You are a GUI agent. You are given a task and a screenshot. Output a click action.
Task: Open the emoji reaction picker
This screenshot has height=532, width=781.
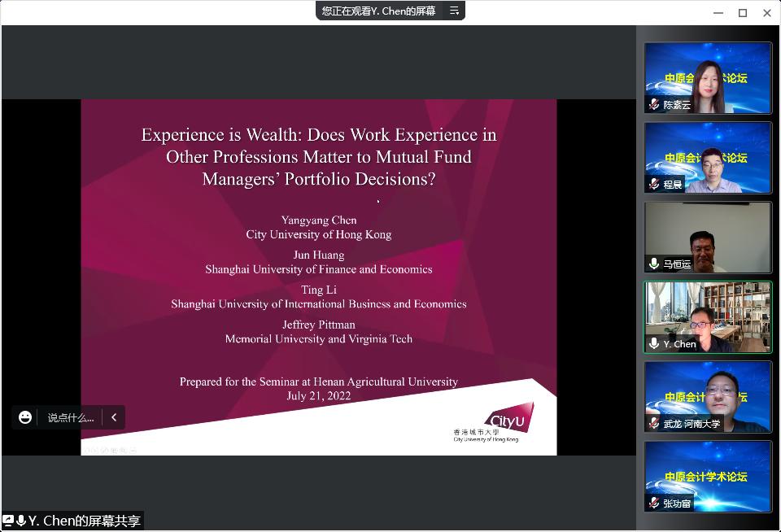(25, 417)
